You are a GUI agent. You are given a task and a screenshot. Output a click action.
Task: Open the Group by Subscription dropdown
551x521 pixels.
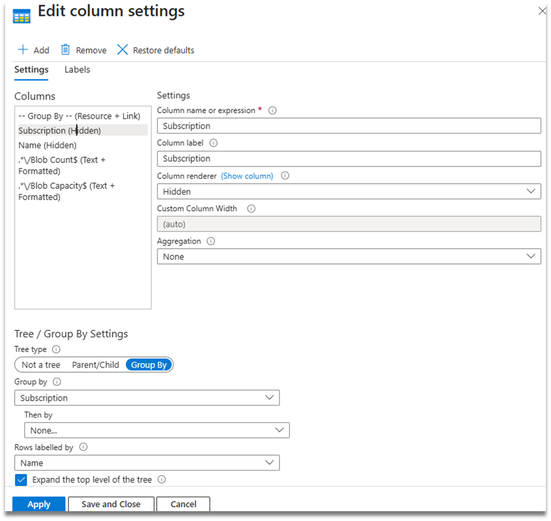147,398
